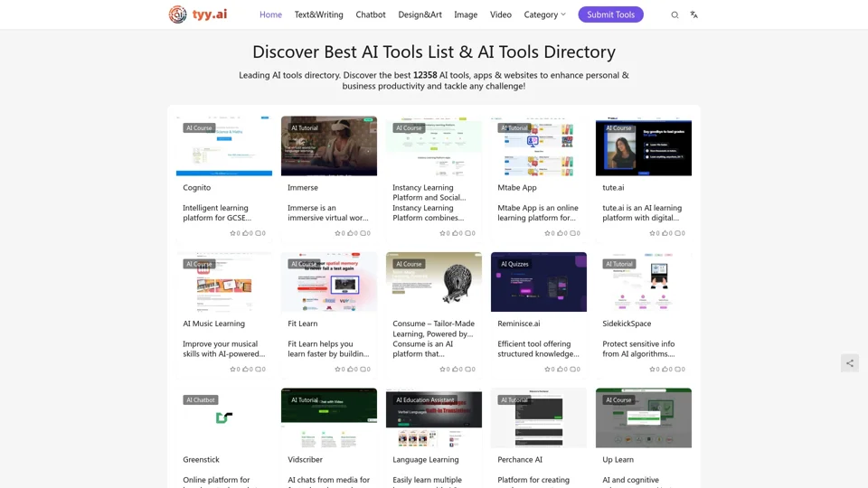The width and height of the screenshot is (868, 488).
Task: Like the Fit Learn card
Action: point(352,369)
